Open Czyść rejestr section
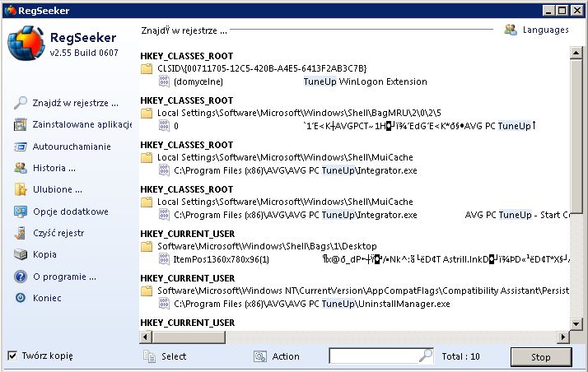Viewport: 588px width, 372px height. [x=58, y=233]
